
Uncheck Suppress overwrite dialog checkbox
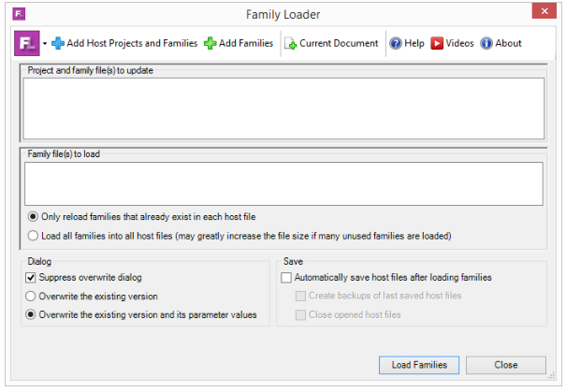click(x=30, y=278)
